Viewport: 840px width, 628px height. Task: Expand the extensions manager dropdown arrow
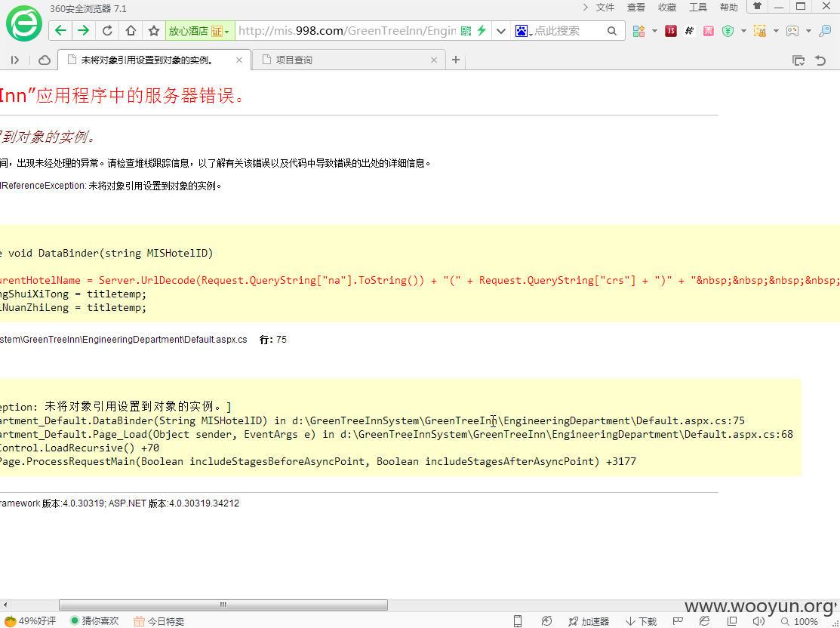(654, 31)
